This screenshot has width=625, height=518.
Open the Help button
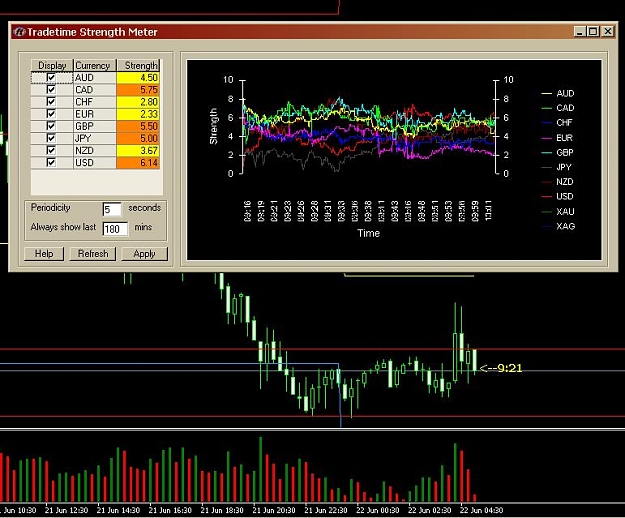point(44,254)
